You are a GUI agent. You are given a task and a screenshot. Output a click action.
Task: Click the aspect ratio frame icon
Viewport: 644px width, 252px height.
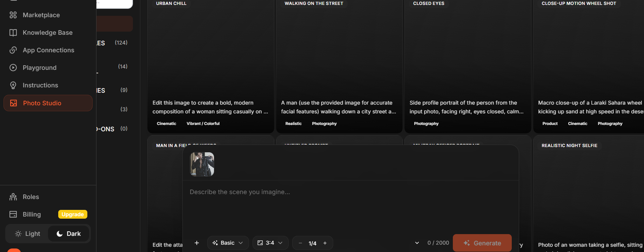260,243
